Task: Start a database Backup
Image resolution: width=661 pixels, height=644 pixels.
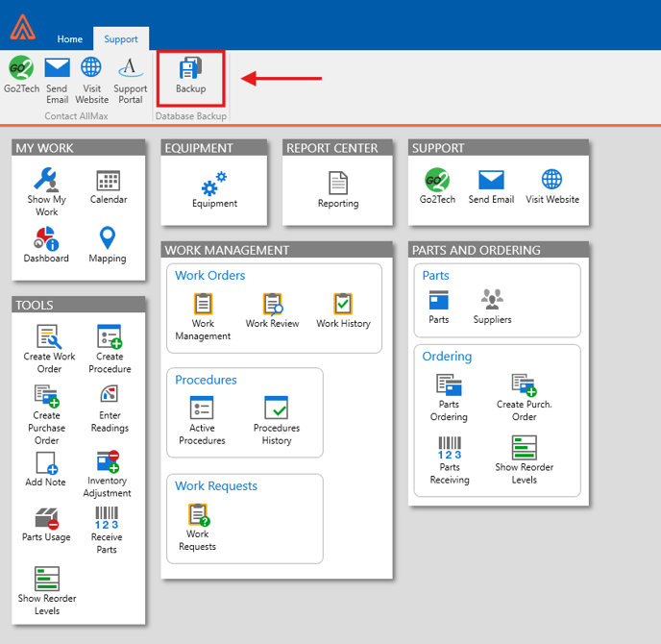Action: coord(190,76)
